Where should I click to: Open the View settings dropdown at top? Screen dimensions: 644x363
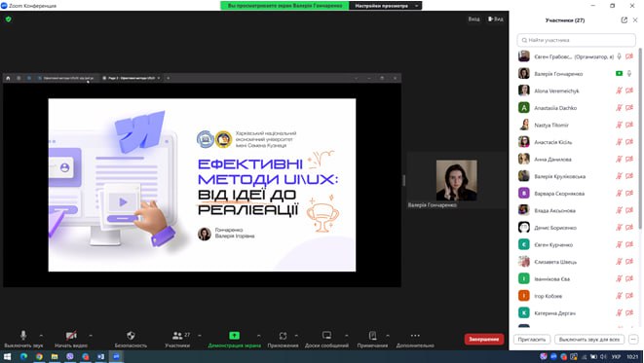(x=385, y=6)
